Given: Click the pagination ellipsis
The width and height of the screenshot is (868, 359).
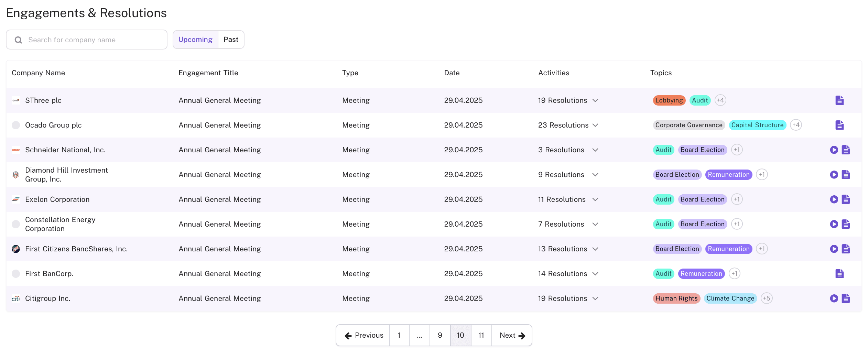Looking at the screenshot, I should (419, 335).
